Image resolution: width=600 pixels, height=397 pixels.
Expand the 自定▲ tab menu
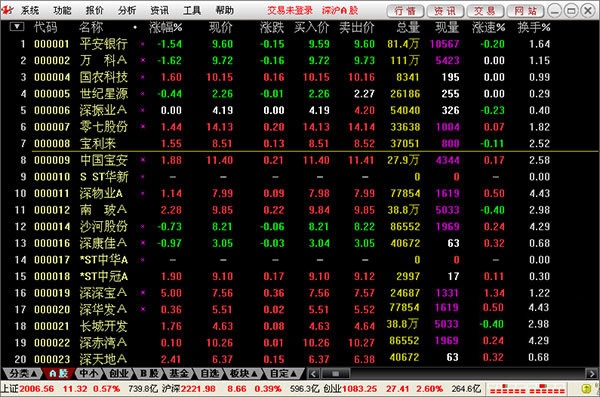click(x=284, y=373)
